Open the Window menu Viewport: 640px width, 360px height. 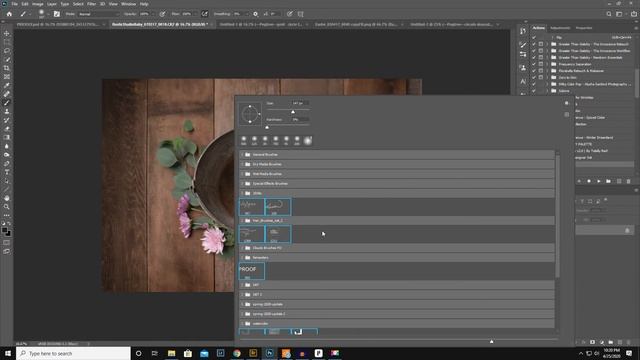coord(128,4)
